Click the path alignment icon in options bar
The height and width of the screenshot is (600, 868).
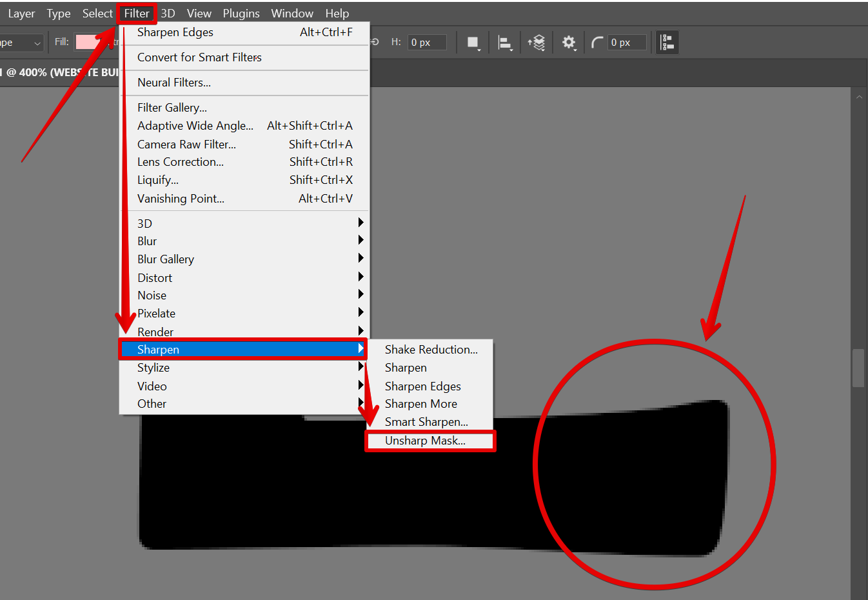506,41
